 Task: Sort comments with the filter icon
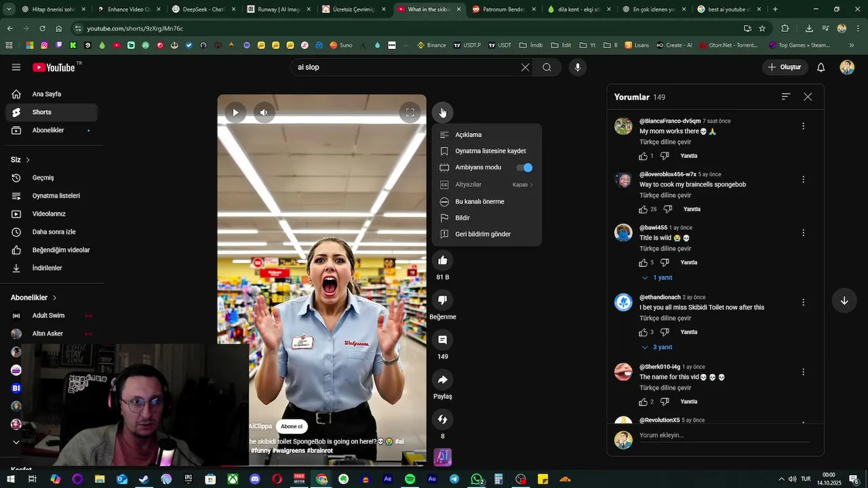tap(786, 97)
